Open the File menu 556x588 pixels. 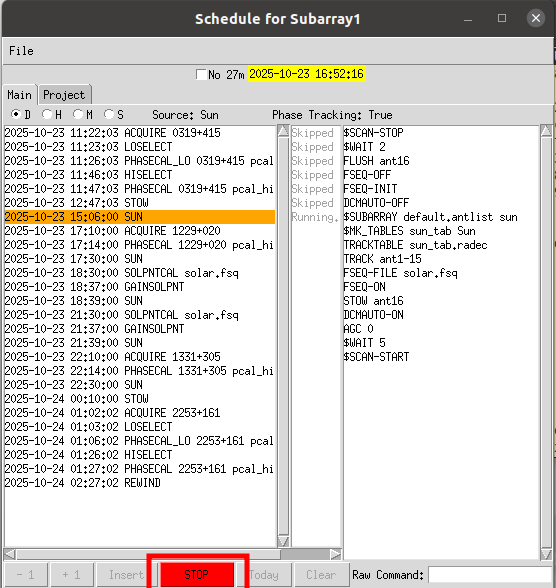point(21,51)
